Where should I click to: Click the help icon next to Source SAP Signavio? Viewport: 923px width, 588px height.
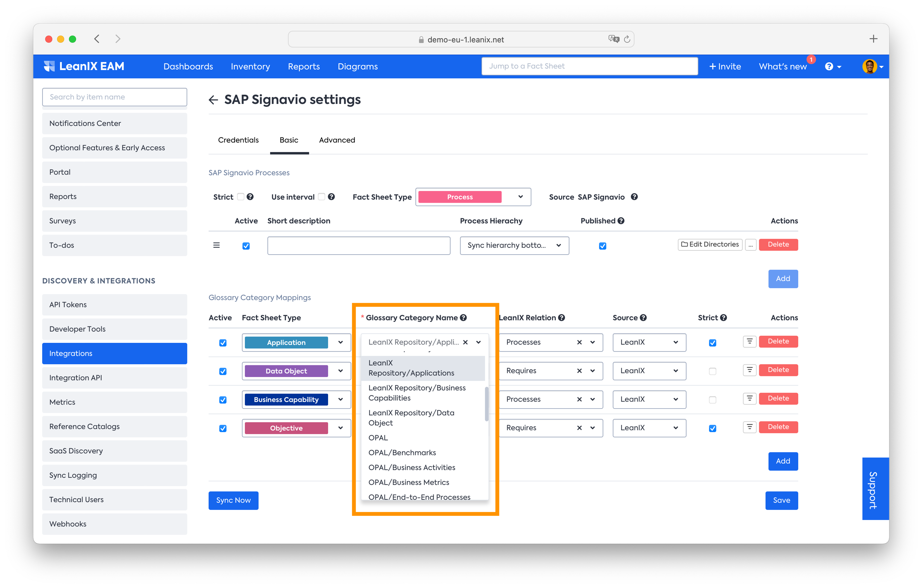(x=634, y=197)
